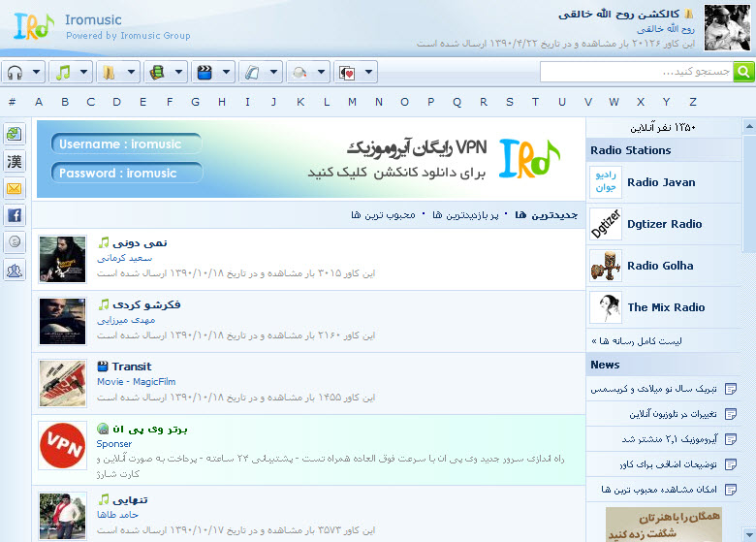Switch to the جدیدترین ها tab
The image size is (756, 542).
pos(546,214)
